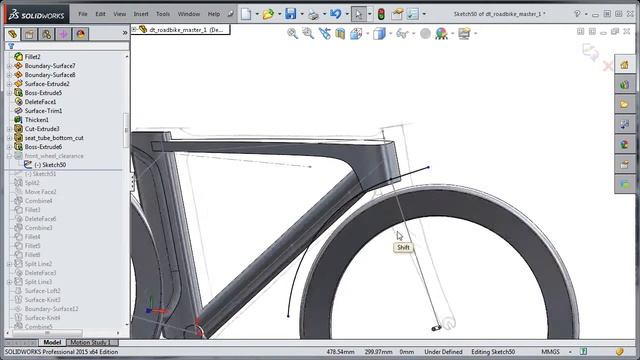
Task: Activate the Select cursor tool
Action: coord(358,14)
